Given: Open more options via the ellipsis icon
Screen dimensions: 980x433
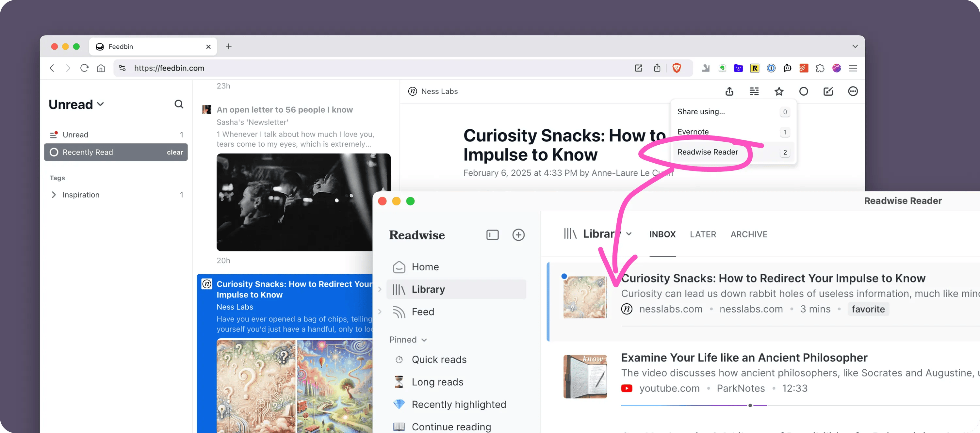Looking at the screenshot, I should (853, 91).
